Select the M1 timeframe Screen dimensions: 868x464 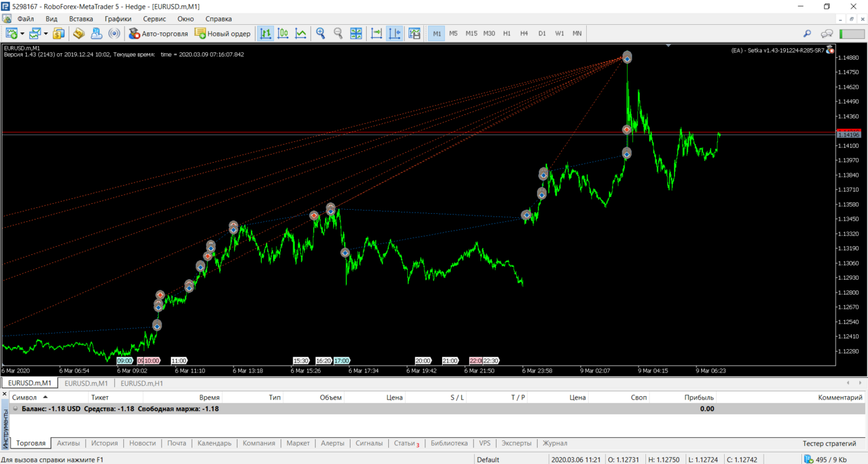point(437,33)
